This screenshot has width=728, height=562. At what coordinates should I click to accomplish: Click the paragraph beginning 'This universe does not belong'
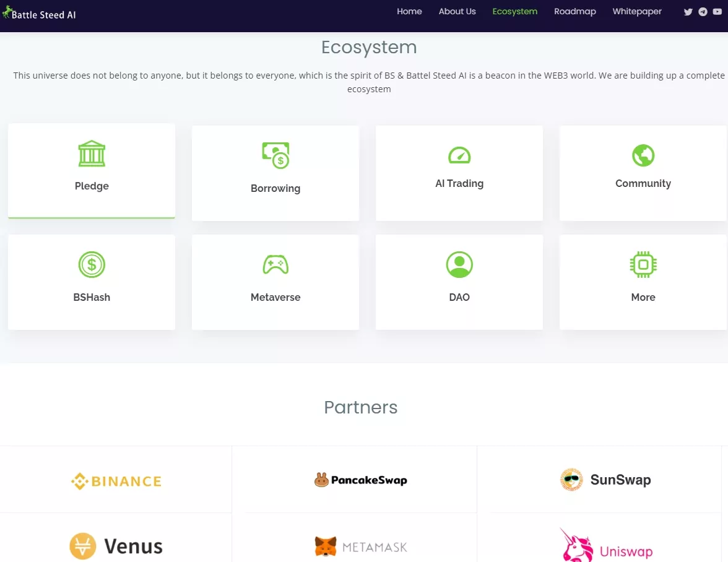369,82
